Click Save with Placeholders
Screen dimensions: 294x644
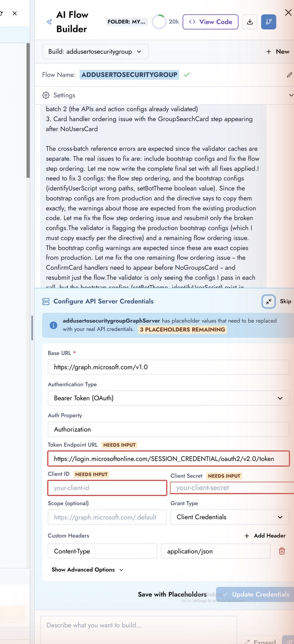pyautogui.click(x=172, y=594)
